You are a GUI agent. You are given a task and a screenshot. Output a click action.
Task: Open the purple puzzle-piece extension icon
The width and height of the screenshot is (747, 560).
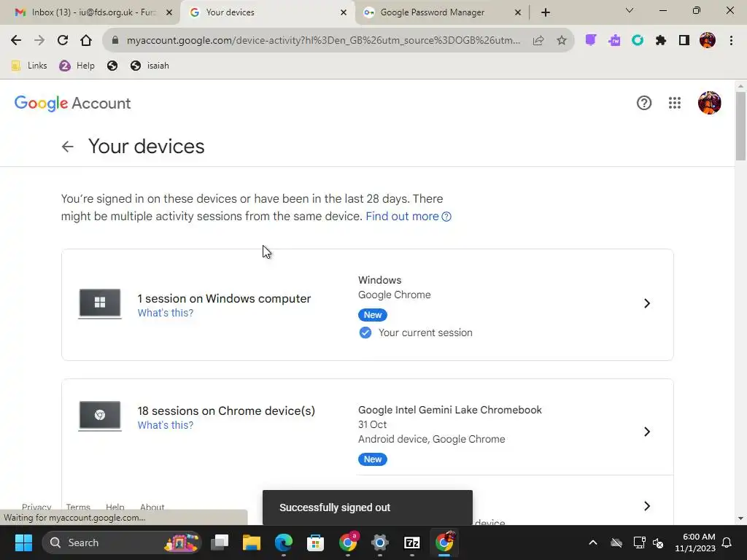pyautogui.click(x=614, y=41)
